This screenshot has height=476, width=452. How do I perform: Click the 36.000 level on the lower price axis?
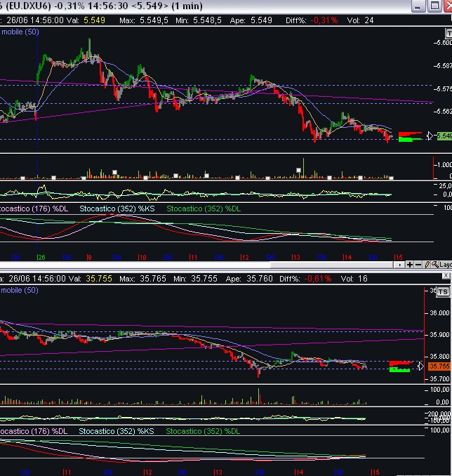tap(439, 313)
